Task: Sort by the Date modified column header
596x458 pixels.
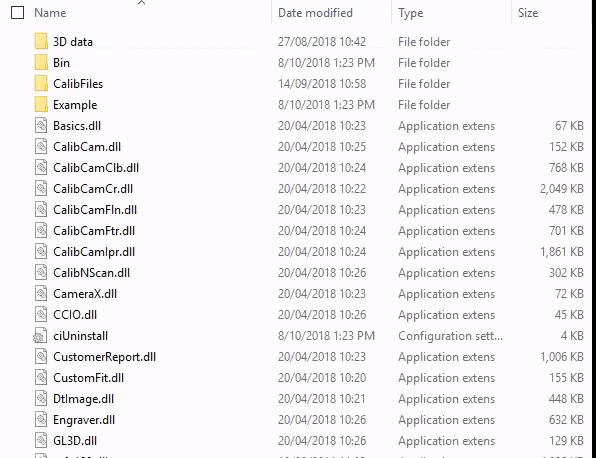Action: coord(315,13)
